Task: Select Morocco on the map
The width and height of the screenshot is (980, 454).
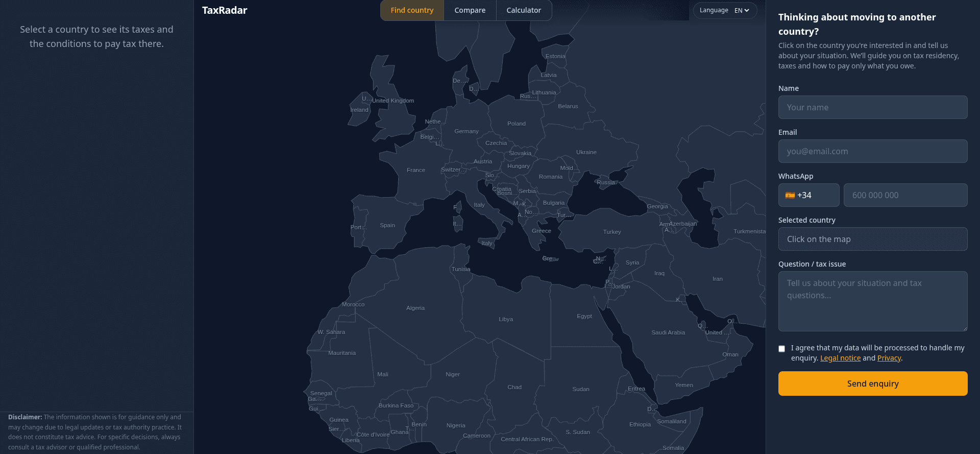Action: click(x=353, y=304)
